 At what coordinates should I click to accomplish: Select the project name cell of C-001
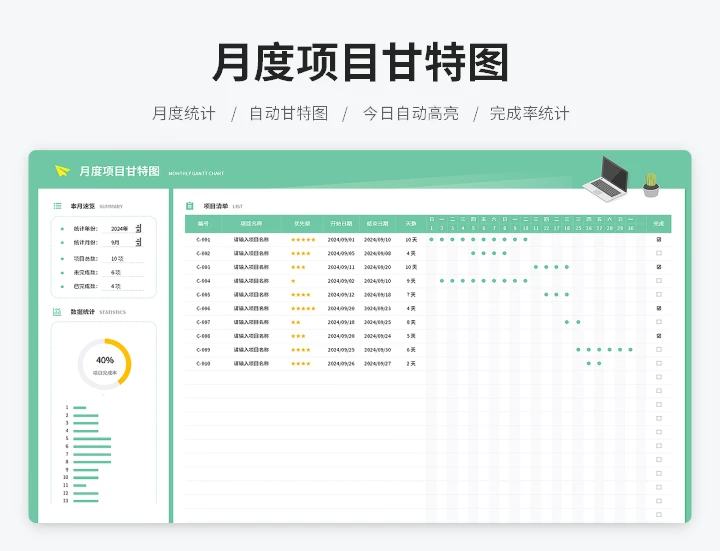(x=251, y=240)
